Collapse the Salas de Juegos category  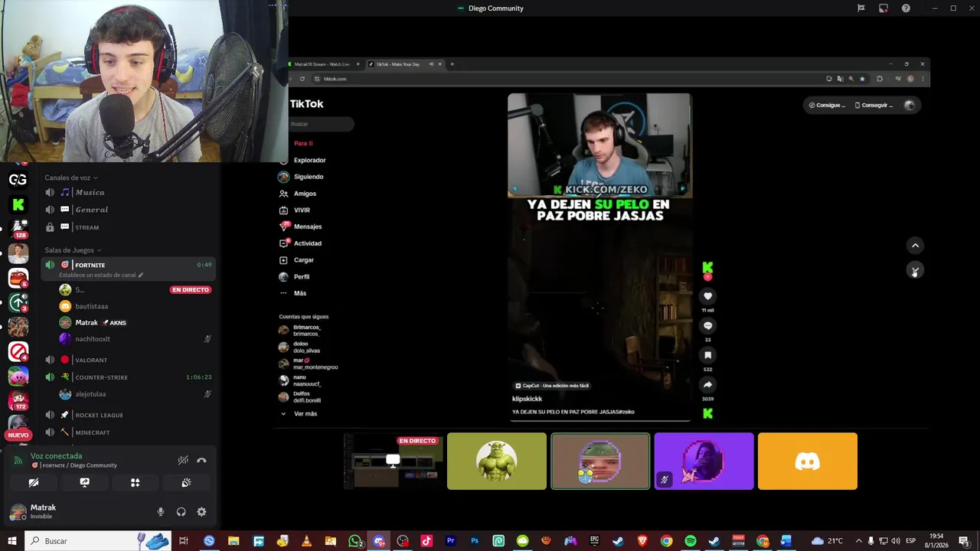73,250
